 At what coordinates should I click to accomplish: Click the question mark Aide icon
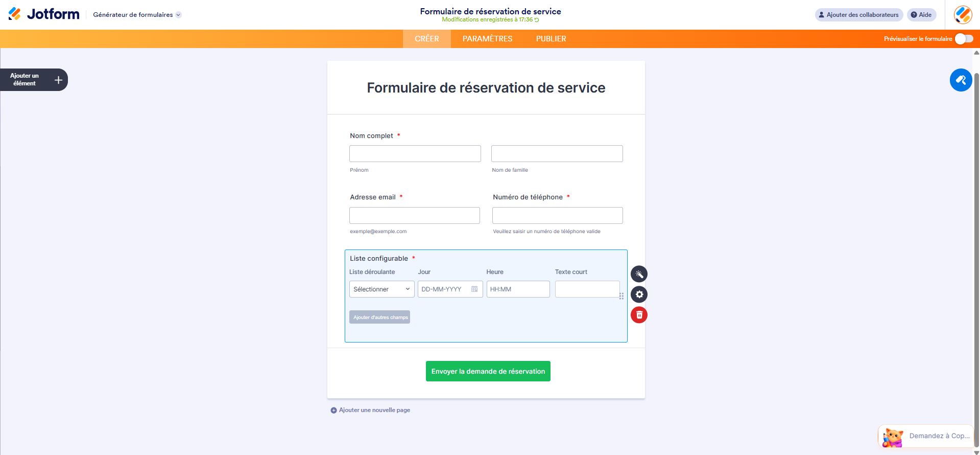913,15
